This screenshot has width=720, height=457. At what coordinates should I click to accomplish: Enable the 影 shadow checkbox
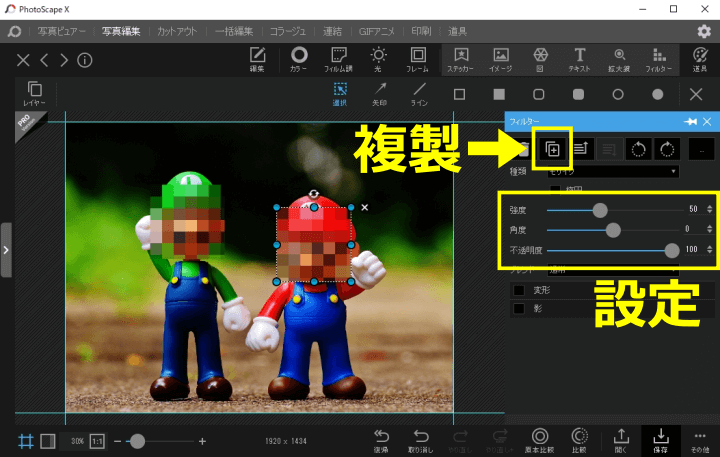coord(519,309)
